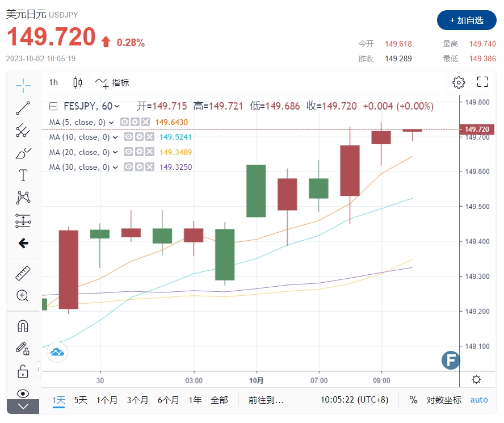The width and height of the screenshot is (504, 423).
Task: Select the measure ruler tool
Action: tap(23, 273)
